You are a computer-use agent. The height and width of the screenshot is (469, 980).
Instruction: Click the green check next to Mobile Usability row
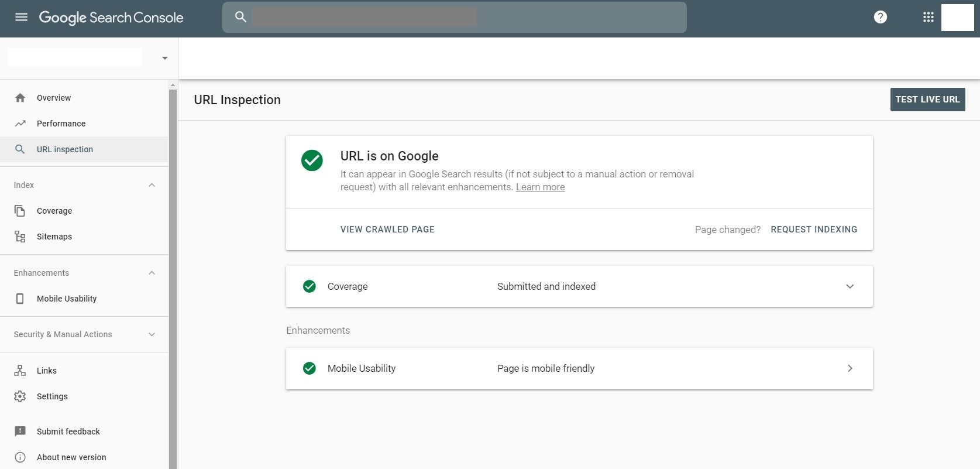[x=310, y=368]
